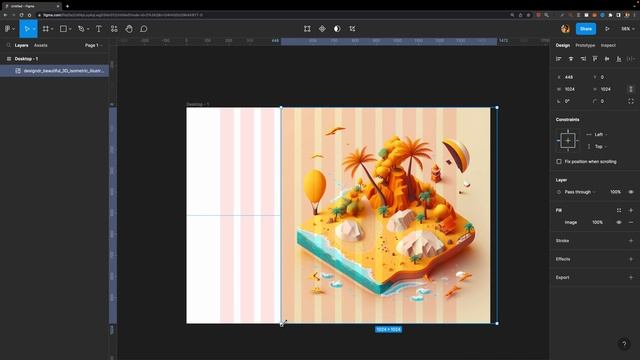Switch to the Assets tab
This screenshot has width=640, height=360.
point(40,45)
